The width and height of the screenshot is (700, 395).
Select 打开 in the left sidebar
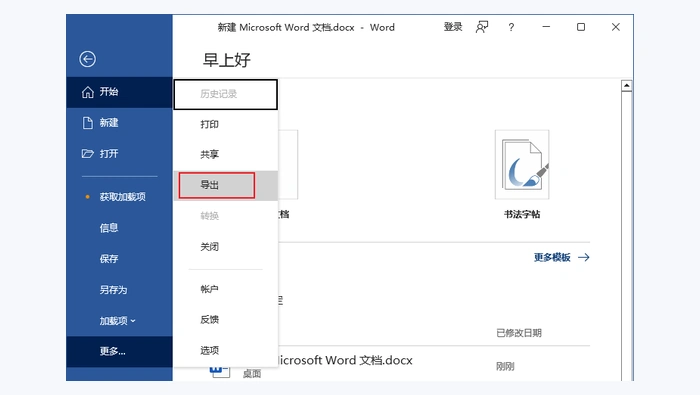point(119,154)
